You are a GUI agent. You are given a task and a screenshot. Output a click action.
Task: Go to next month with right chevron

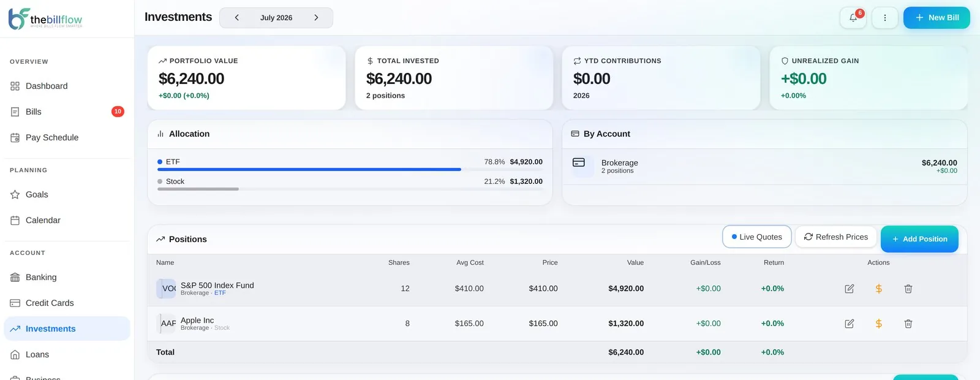point(316,18)
